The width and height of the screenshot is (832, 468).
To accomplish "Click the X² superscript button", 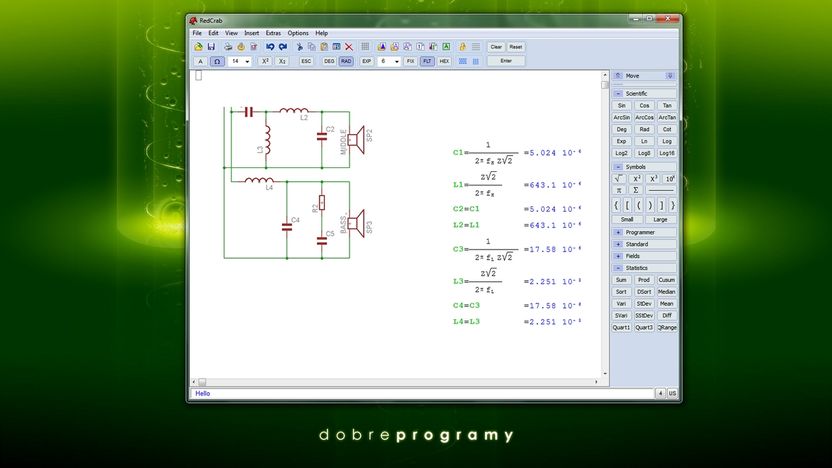I will pyautogui.click(x=265, y=61).
